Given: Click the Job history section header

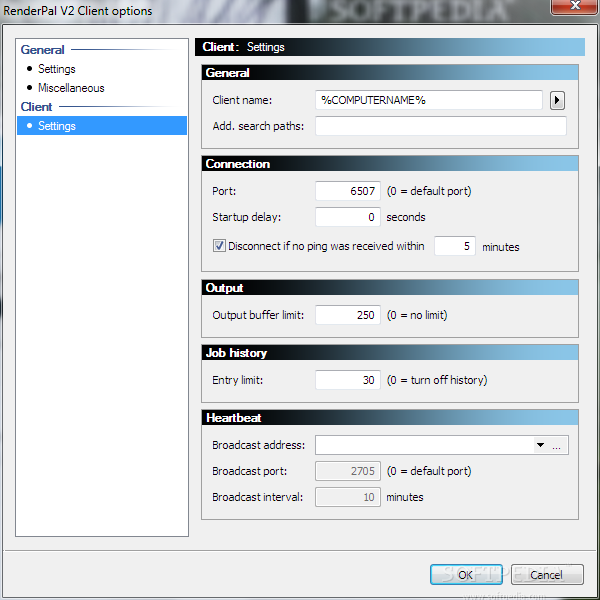Looking at the screenshot, I should pyautogui.click(x=390, y=353).
